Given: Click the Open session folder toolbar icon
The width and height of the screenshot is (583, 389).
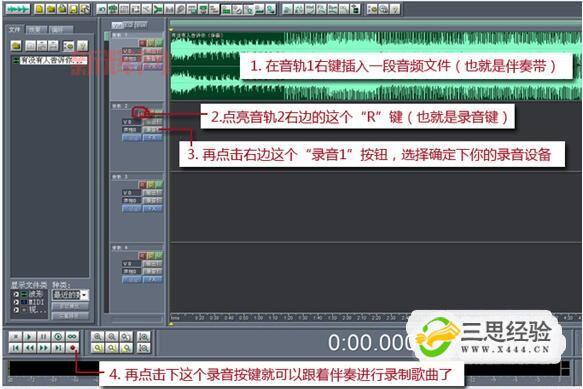Looking at the screenshot, I should click(x=51, y=9).
